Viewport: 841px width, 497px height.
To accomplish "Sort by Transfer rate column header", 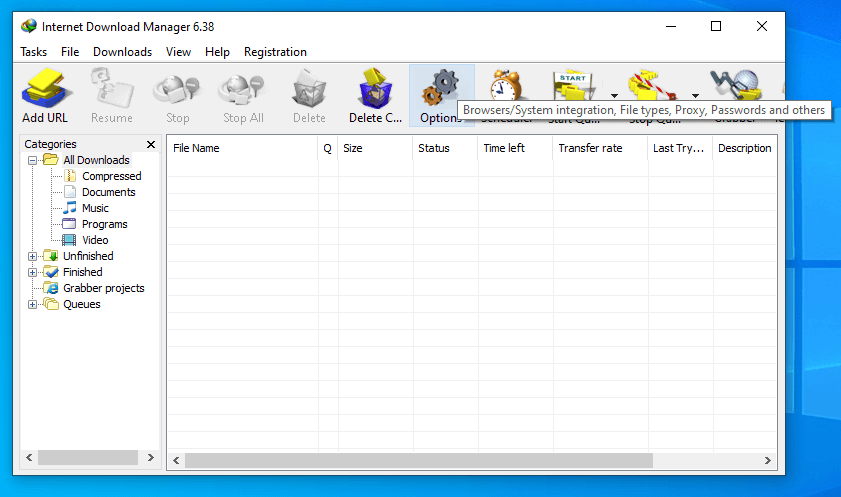I will click(x=600, y=148).
